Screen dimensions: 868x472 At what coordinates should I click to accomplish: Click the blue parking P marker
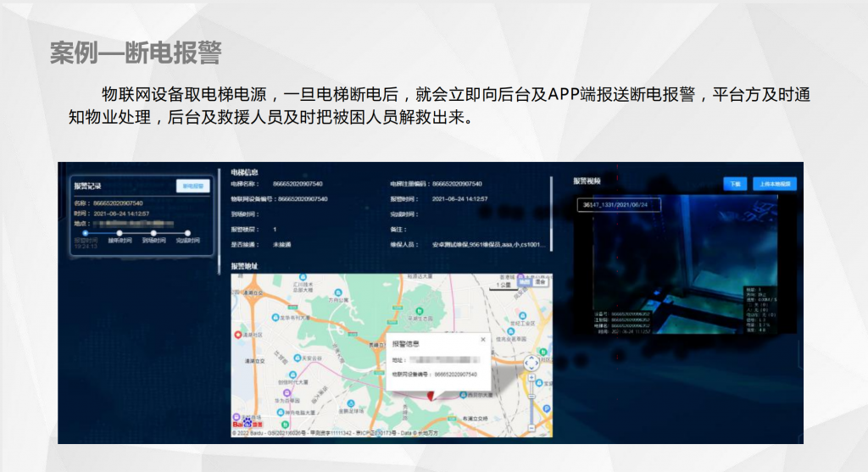547,409
